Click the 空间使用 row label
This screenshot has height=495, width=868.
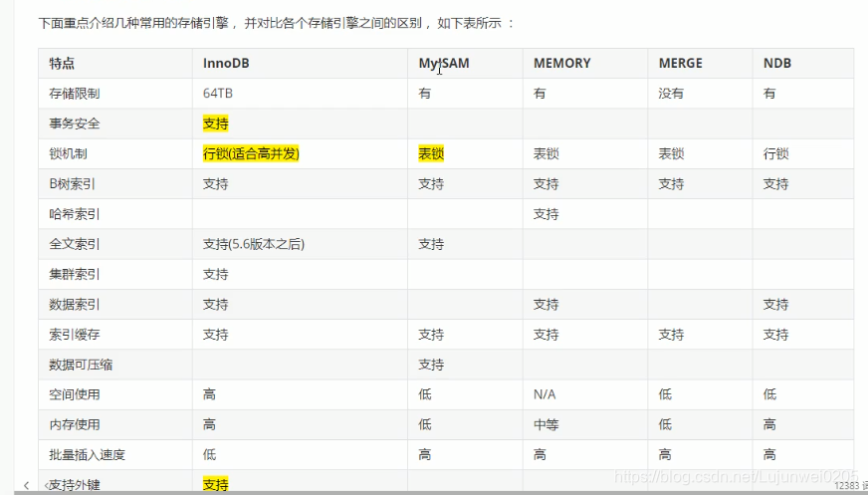pos(75,394)
